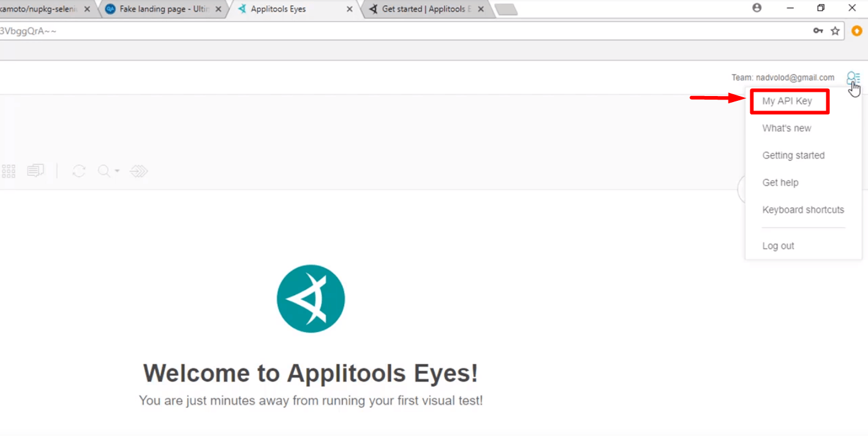
Task: Open Get help menu entry
Action: (x=780, y=182)
